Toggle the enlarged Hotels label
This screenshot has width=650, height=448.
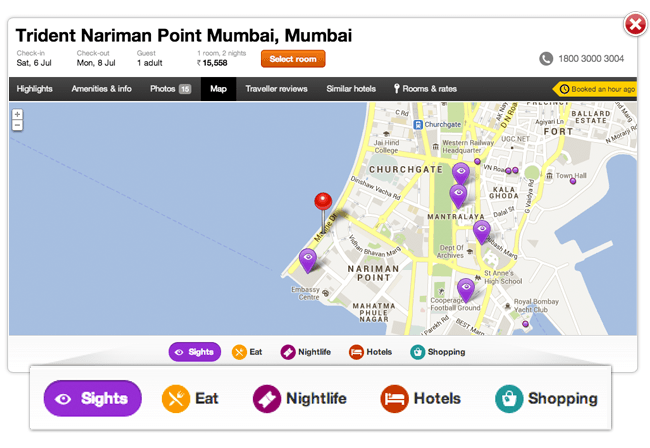click(437, 398)
